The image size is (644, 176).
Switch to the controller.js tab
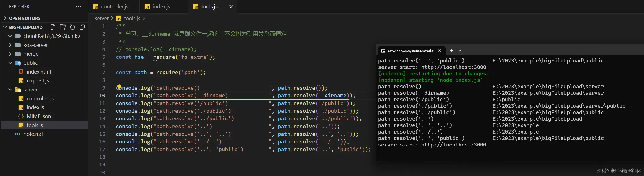114,6
